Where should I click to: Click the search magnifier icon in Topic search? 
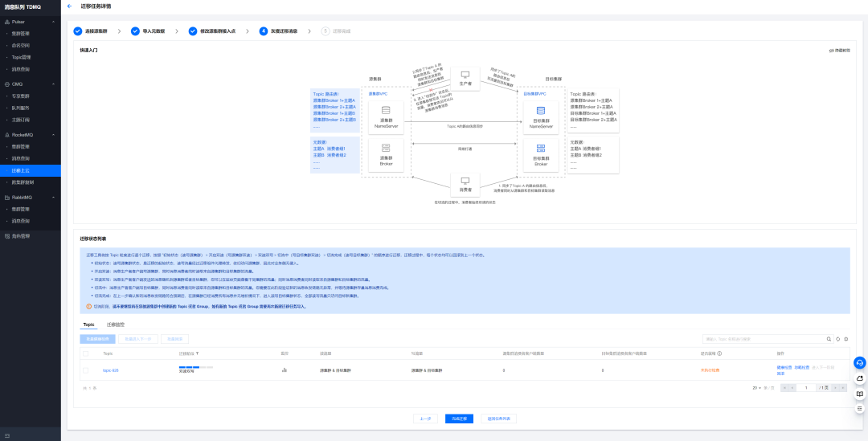(x=829, y=339)
